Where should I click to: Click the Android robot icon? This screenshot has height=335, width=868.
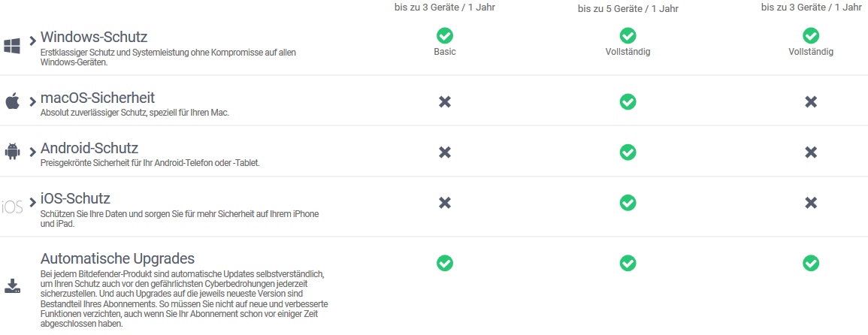click(x=12, y=151)
